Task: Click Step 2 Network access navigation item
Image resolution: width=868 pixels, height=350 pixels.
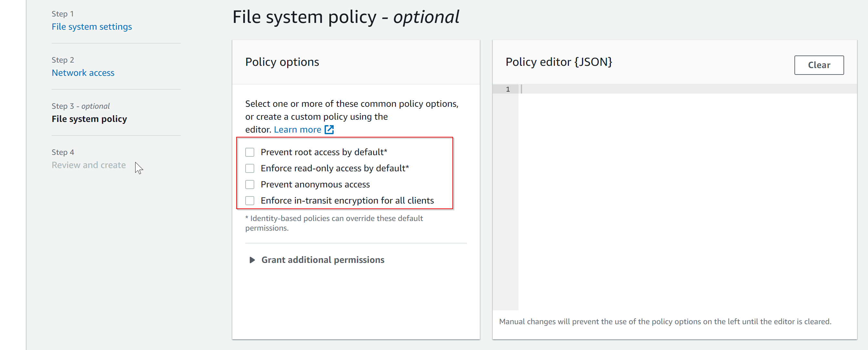Action: point(83,73)
